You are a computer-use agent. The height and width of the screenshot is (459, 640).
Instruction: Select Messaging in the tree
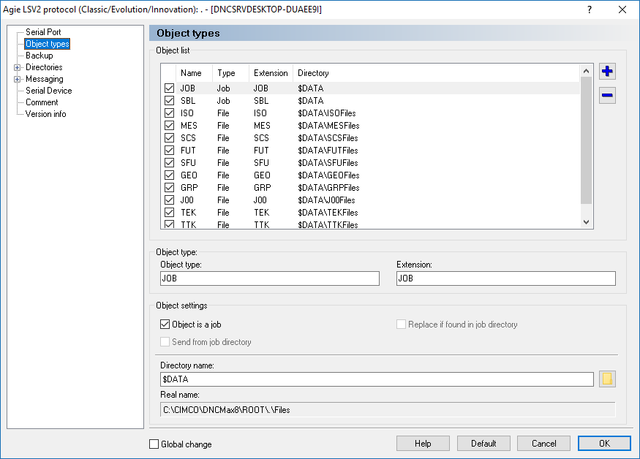click(44, 79)
